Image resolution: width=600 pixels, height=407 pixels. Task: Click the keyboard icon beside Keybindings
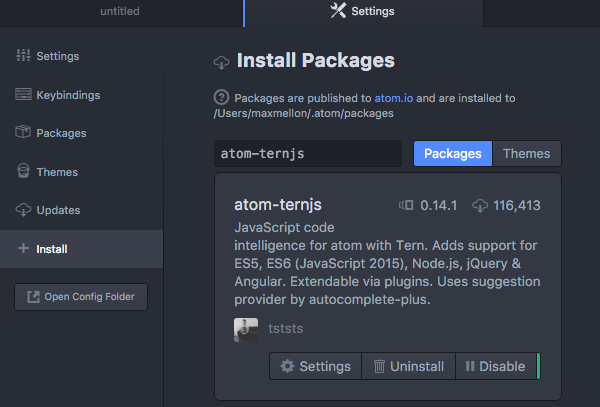[x=23, y=94]
